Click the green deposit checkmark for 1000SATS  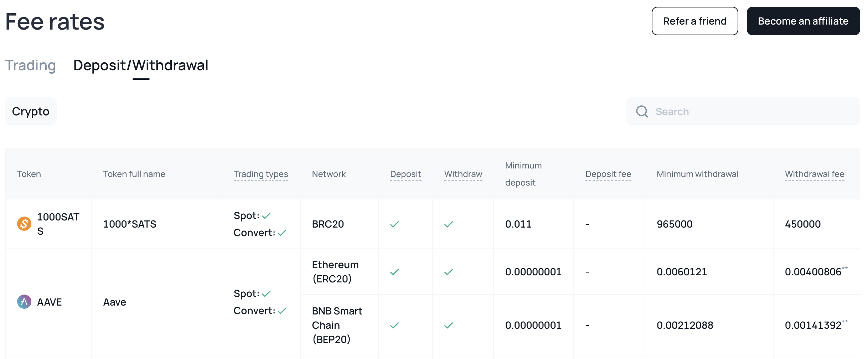[394, 224]
